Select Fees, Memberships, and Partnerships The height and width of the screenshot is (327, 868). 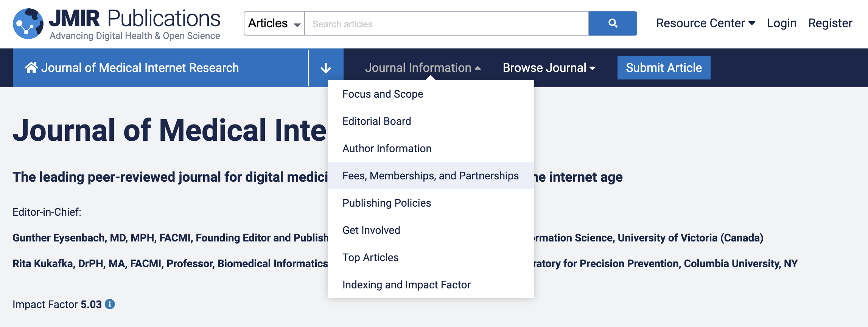[430, 176]
